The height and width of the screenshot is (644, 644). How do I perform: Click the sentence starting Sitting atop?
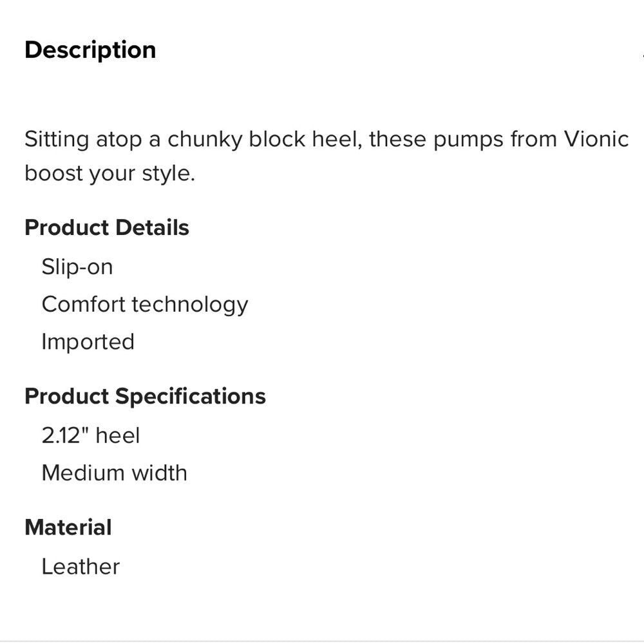pyautogui.click(x=327, y=156)
